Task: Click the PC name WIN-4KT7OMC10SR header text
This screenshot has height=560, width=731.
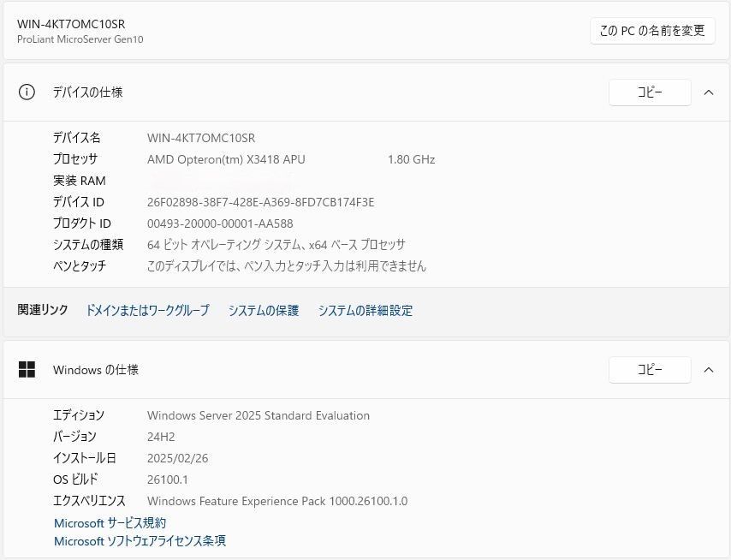Action: [x=71, y=24]
